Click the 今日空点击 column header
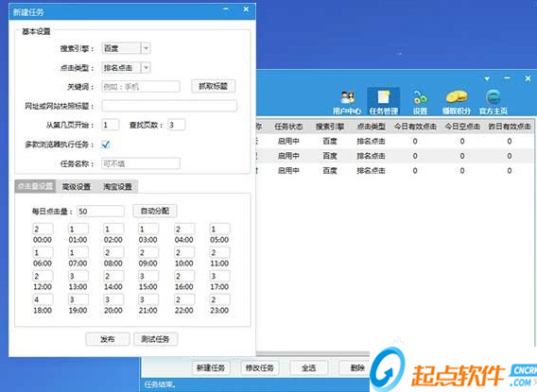537x392 pixels. [x=462, y=127]
